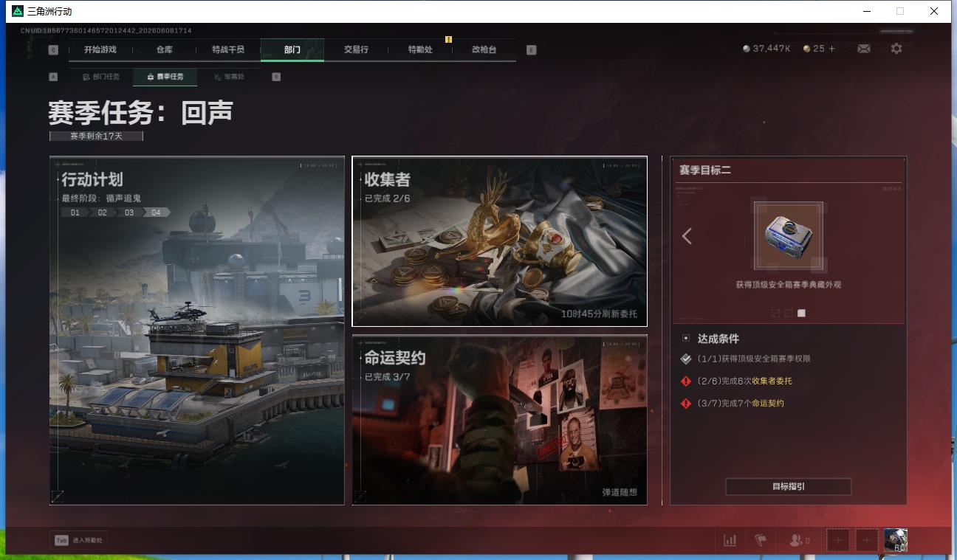Select stage 02 in 行动计划 progress
The image size is (957, 560).
point(103,212)
